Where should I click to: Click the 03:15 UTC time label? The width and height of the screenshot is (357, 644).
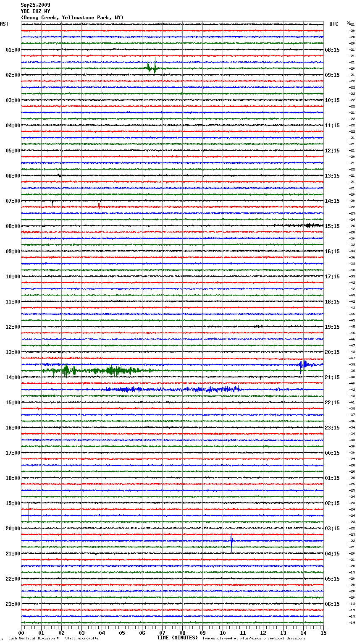(332, 529)
